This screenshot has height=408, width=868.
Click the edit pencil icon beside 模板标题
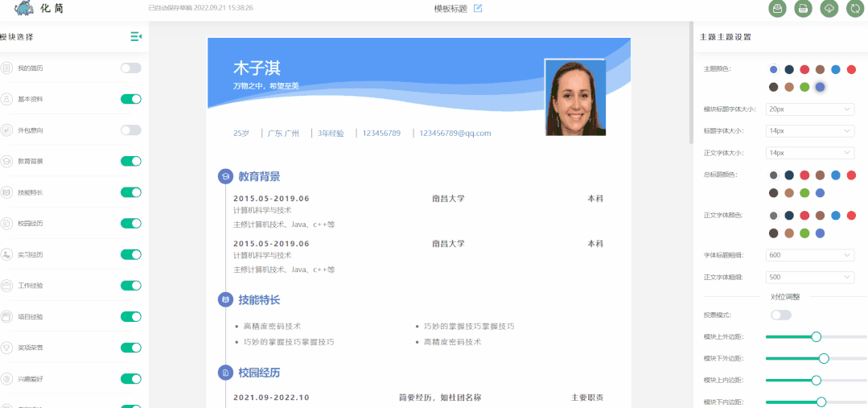pos(479,8)
